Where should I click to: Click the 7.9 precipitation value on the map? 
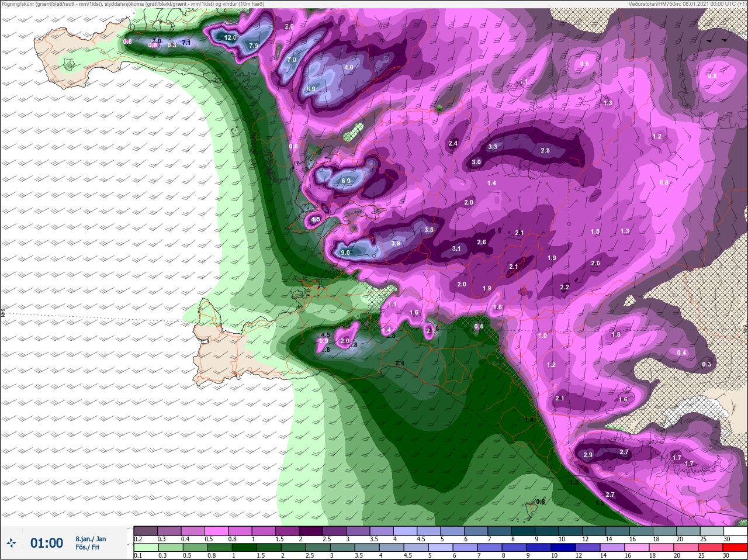point(254,46)
